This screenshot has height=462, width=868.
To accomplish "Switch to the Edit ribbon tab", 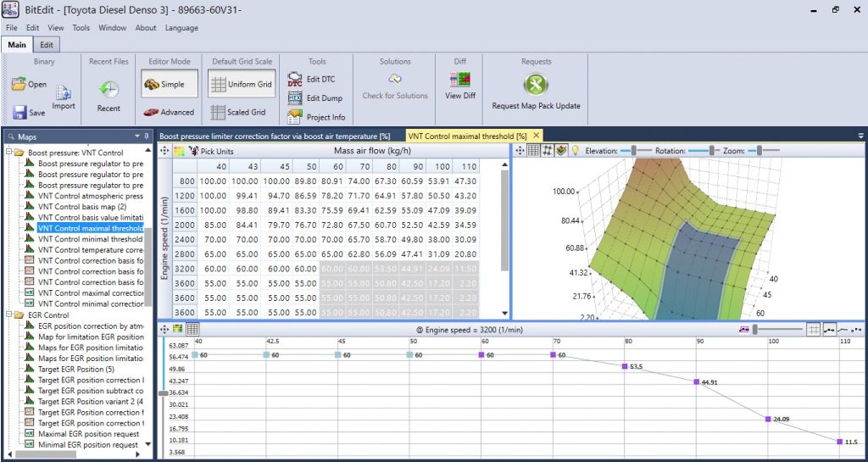I will 47,45.
